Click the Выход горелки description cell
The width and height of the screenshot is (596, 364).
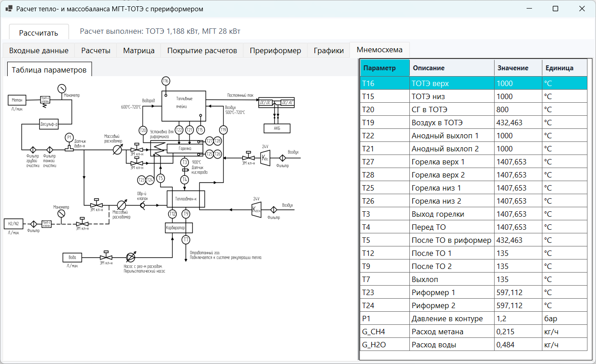pyautogui.click(x=452, y=214)
